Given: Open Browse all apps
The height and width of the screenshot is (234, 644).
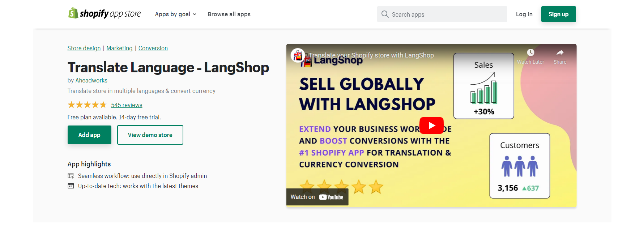Looking at the screenshot, I should [x=229, y=14].
